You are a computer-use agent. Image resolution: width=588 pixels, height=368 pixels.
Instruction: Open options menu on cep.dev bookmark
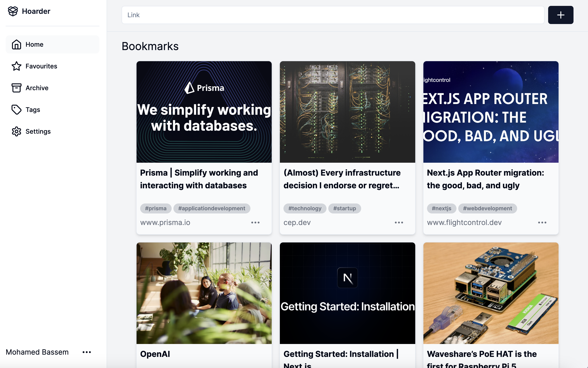(x=399, y=223)
